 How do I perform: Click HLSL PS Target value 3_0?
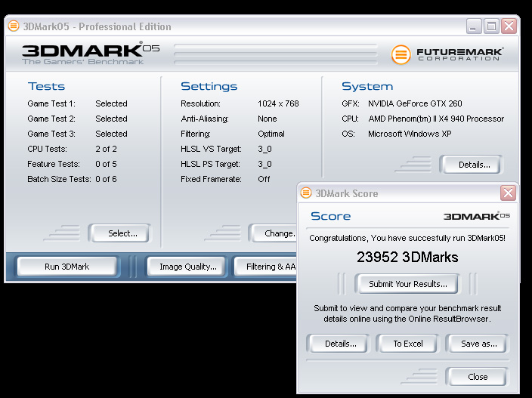point(264,164)
